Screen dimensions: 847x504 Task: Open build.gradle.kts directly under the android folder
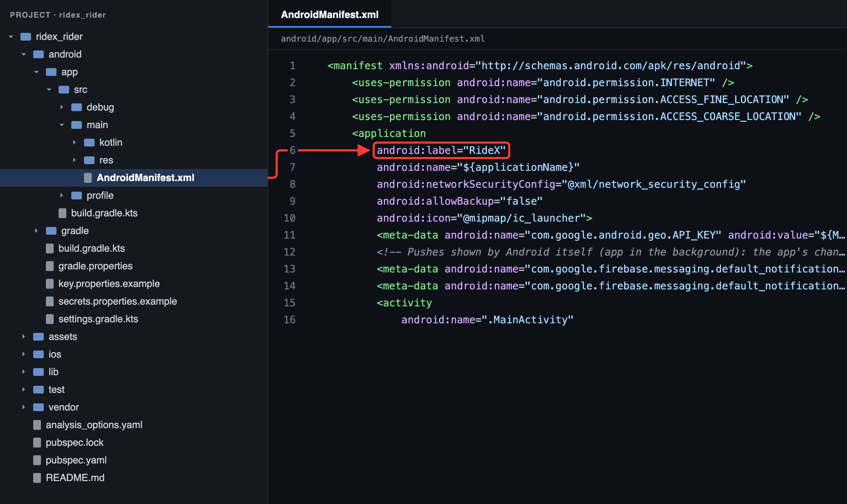point(91,248)
